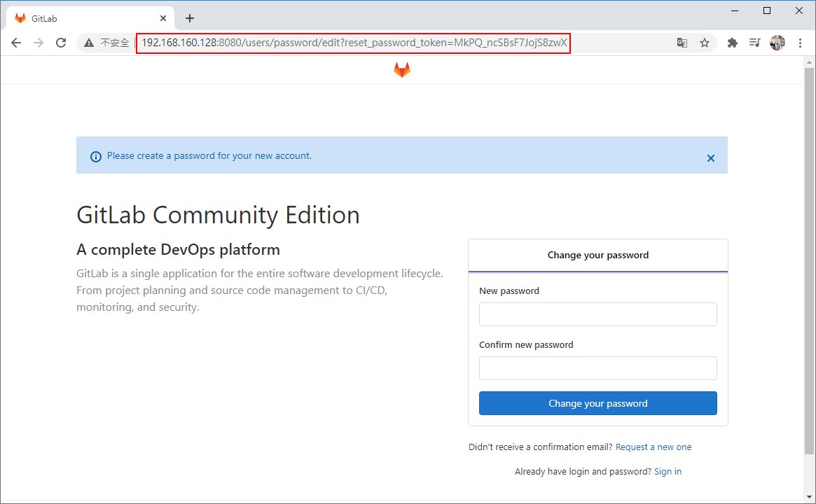Focus the Confirm new password field
The width and height of the screenshot is (816, 504).
click(x=598, y=368)
